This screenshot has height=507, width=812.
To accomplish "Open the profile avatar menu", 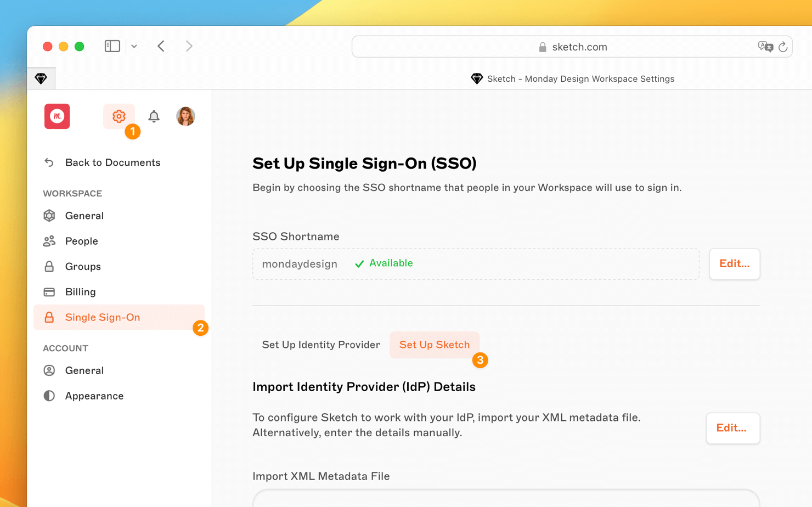I will pos(186,116).
